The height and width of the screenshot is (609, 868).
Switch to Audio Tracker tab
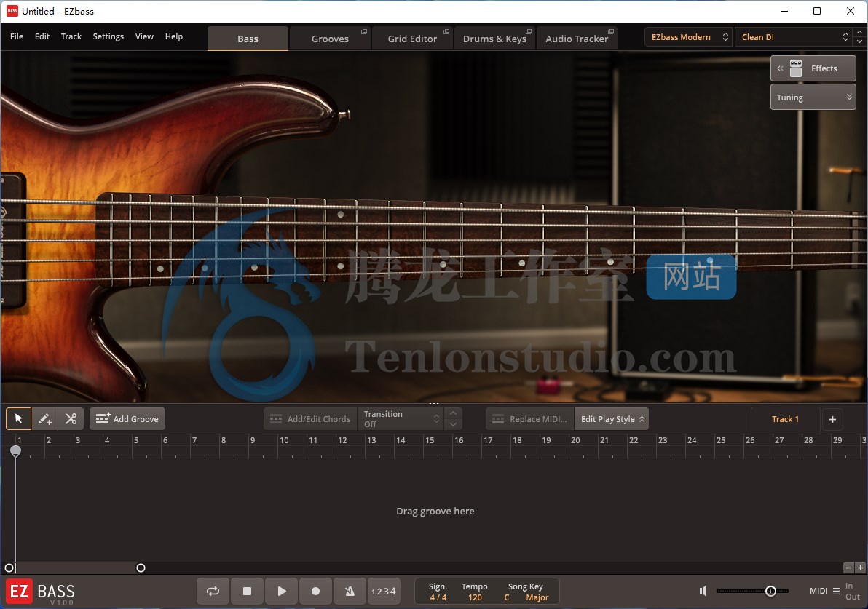pyautogui.click(x=576, y=39)
